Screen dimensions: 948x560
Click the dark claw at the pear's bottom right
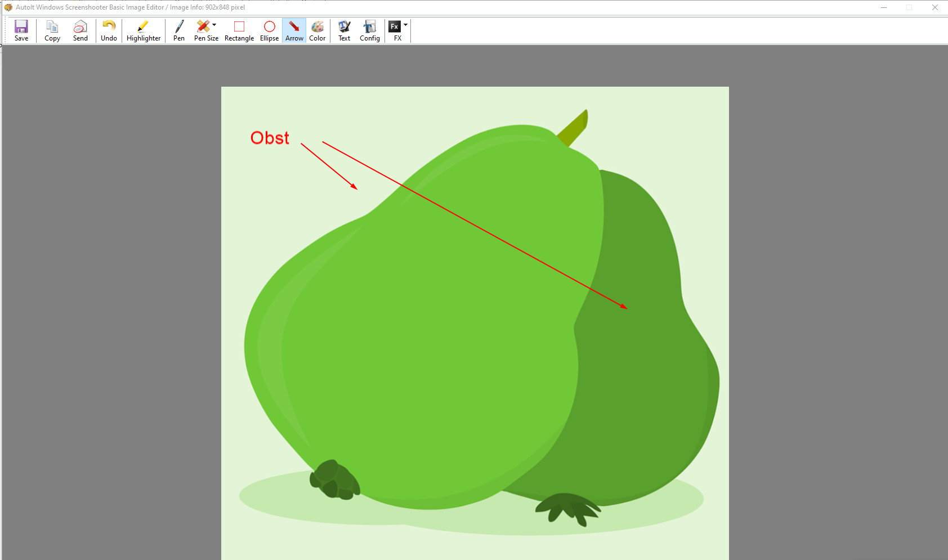click(567, 508)
